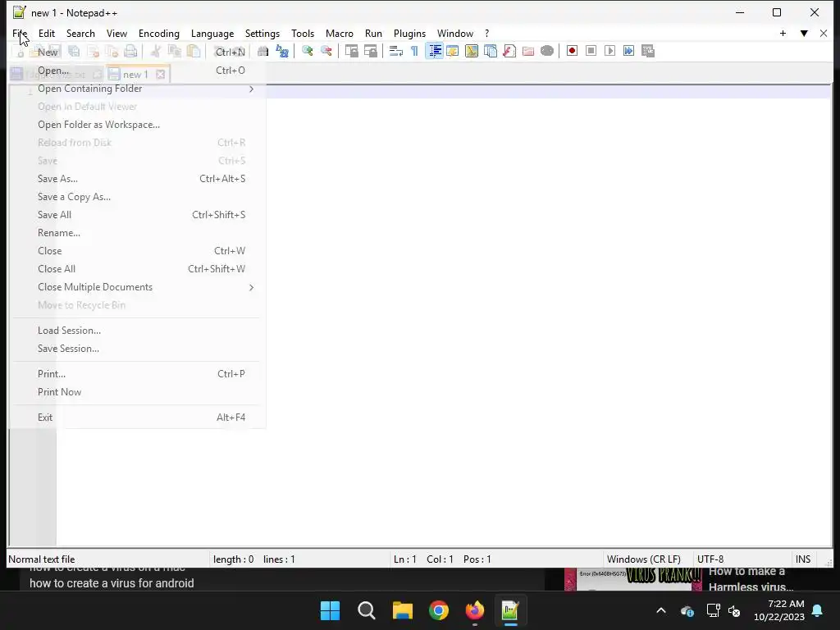Screen dimensions: 840x630
Task: Show the Function List panel icon
Action: tap(509, 51)
